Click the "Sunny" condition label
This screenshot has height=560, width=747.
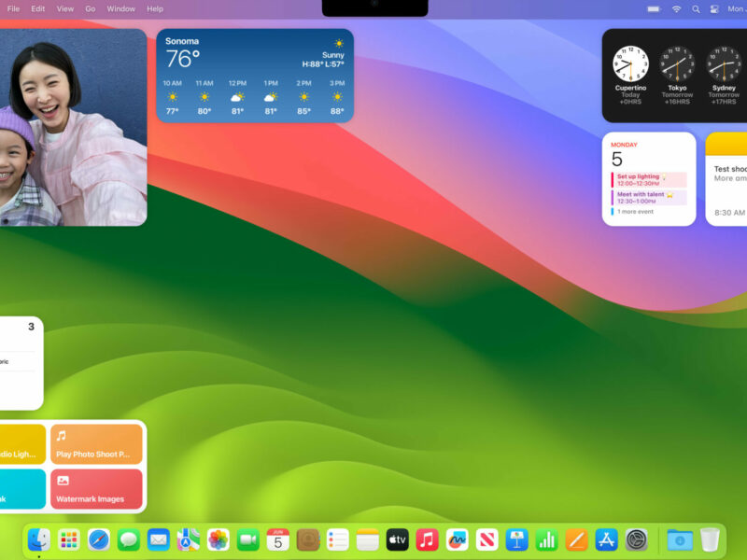coord(333,55)
